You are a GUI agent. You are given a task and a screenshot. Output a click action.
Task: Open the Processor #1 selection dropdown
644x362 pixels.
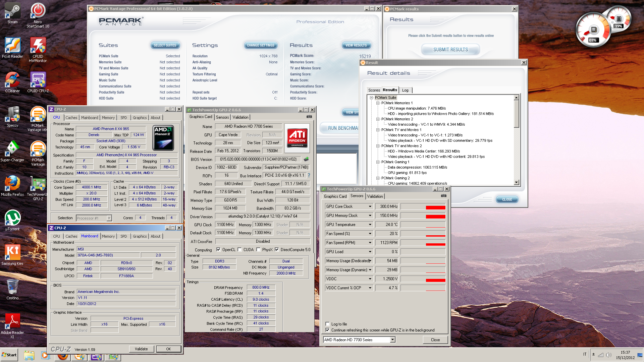[x=94, y=218]
